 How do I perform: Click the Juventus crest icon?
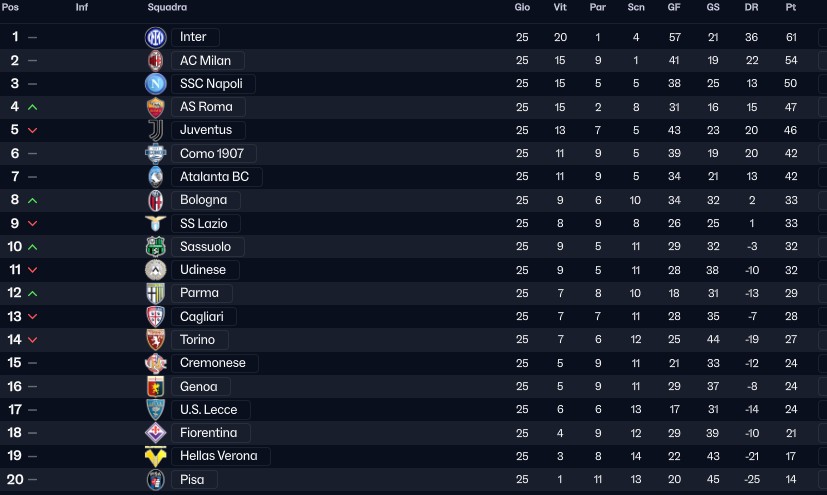[x=155, y=130]
